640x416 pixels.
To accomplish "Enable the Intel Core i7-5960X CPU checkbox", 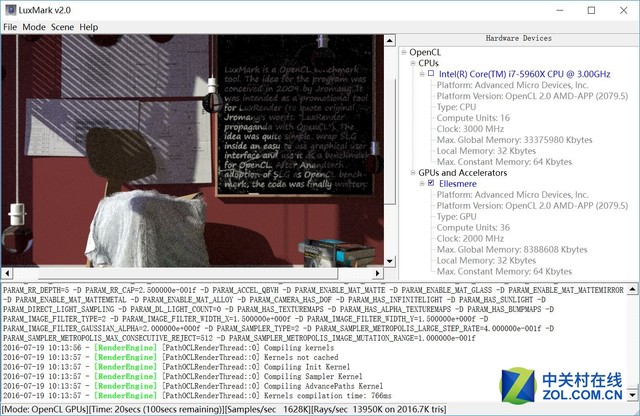I will click(x=430, y=75).
